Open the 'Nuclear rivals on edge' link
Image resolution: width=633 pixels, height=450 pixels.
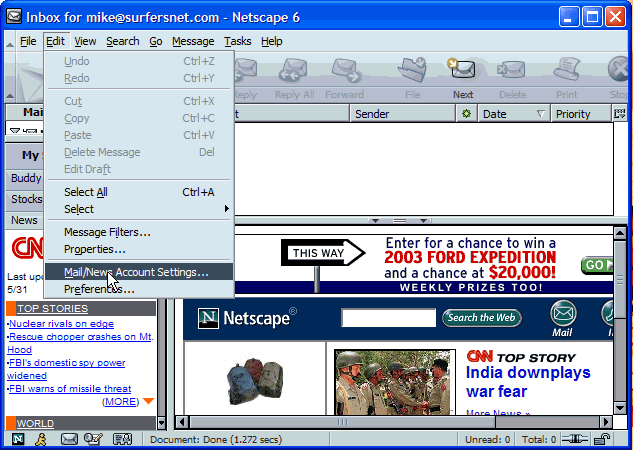pyautogui.click(x=61, y=324)
